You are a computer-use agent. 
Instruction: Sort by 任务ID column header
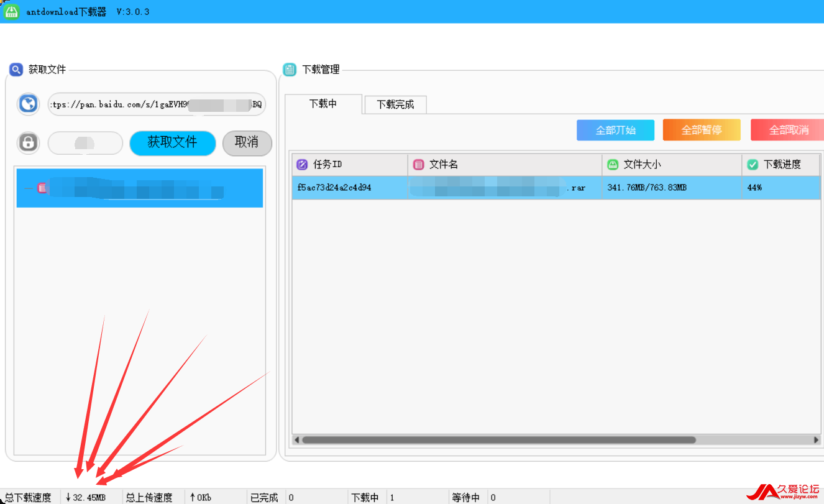click(350, 165)
